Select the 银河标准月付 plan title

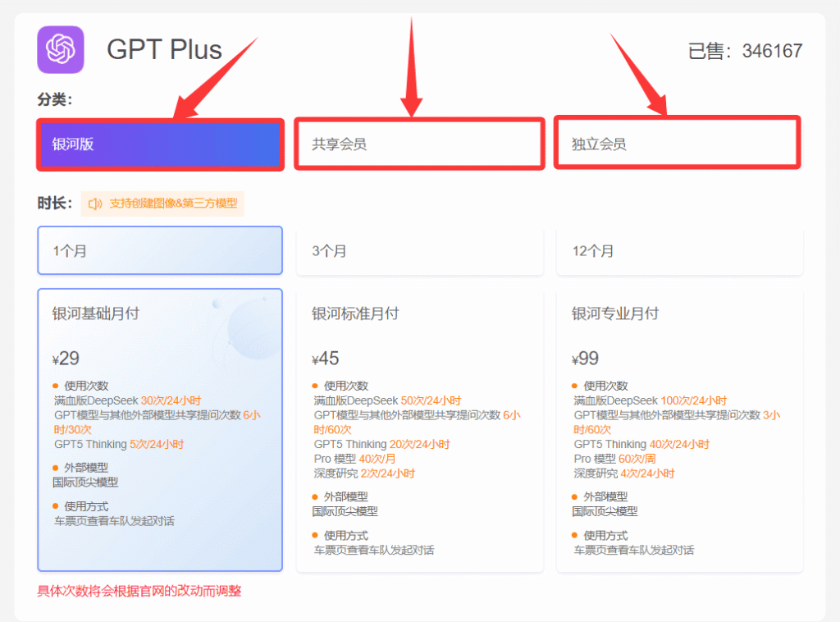tap(355, 313)
